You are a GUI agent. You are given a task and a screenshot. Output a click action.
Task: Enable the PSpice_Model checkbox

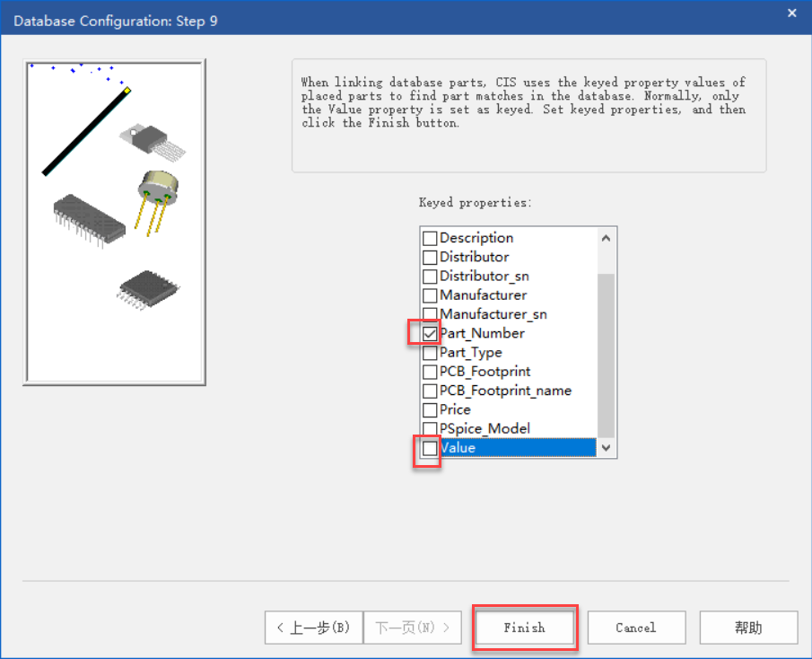click(x=430, y=428)
